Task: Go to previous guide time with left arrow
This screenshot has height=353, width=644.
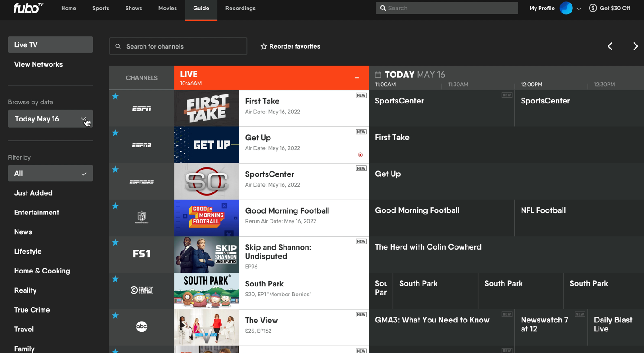Action: [610, 46]
